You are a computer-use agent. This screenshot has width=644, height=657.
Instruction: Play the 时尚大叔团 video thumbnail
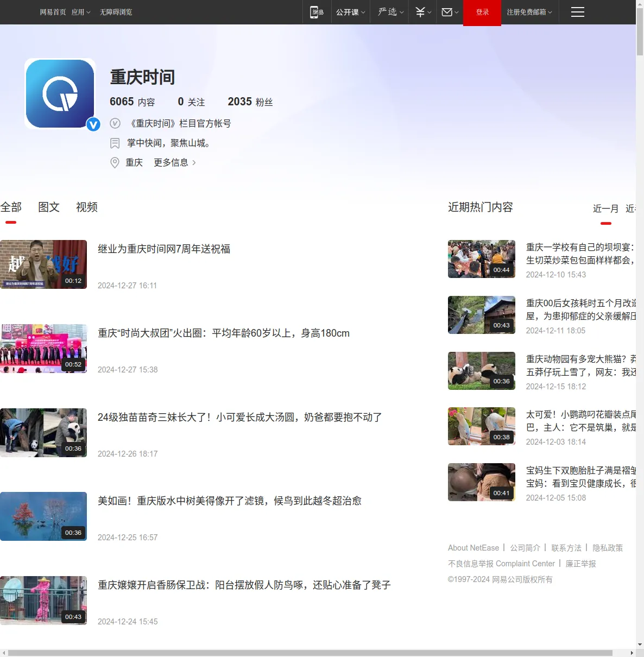point(43,349)
